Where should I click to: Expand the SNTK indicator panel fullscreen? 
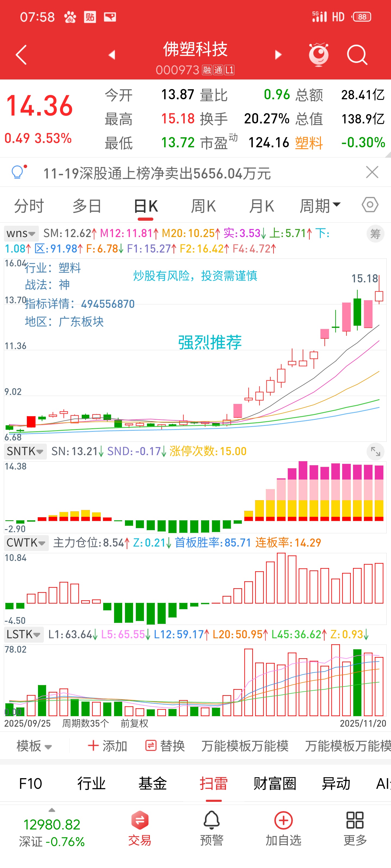pos(375,452)
